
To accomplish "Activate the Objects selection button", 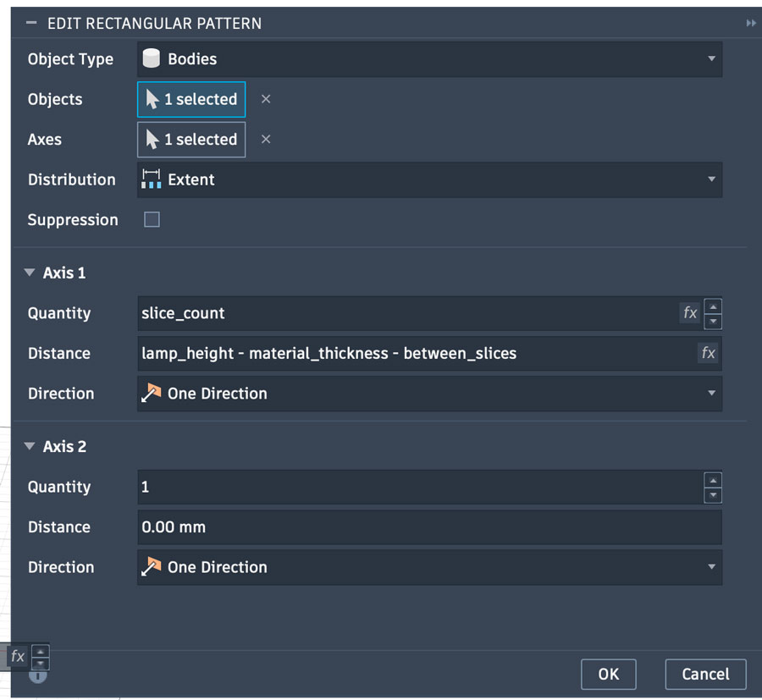I will 191,99.
